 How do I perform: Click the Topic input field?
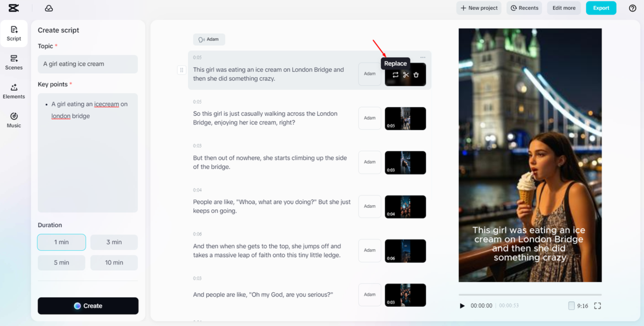pos(88,64)
